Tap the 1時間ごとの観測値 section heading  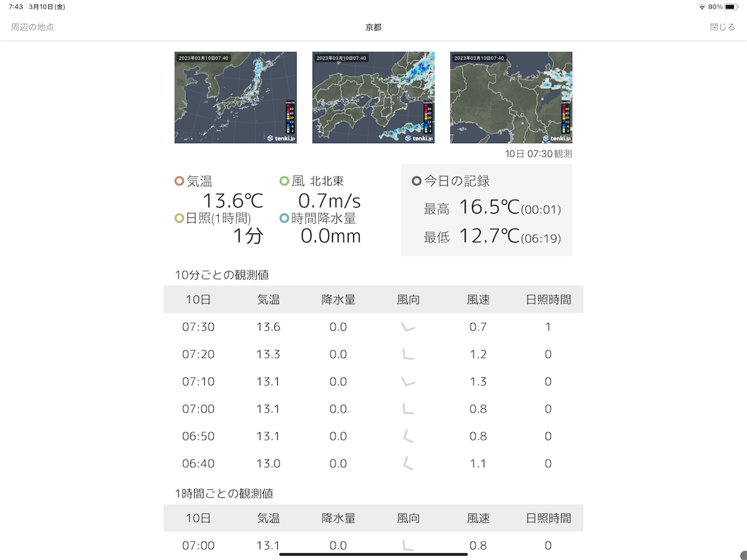[223, 494]
